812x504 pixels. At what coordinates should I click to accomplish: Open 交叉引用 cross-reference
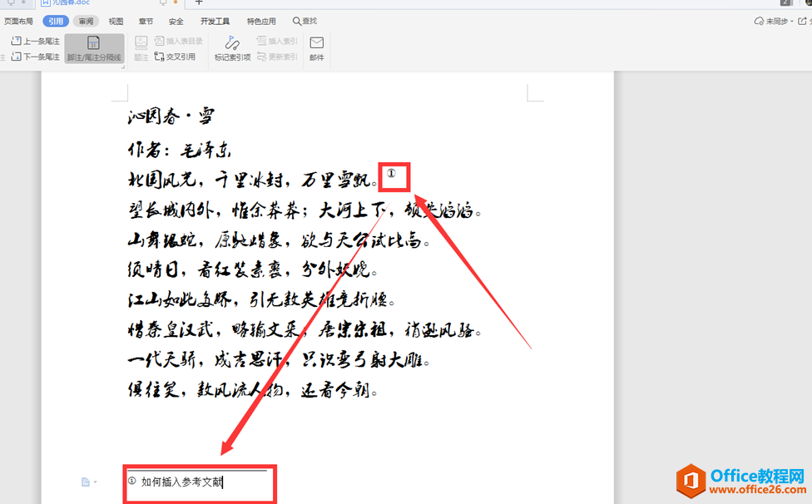175,57
